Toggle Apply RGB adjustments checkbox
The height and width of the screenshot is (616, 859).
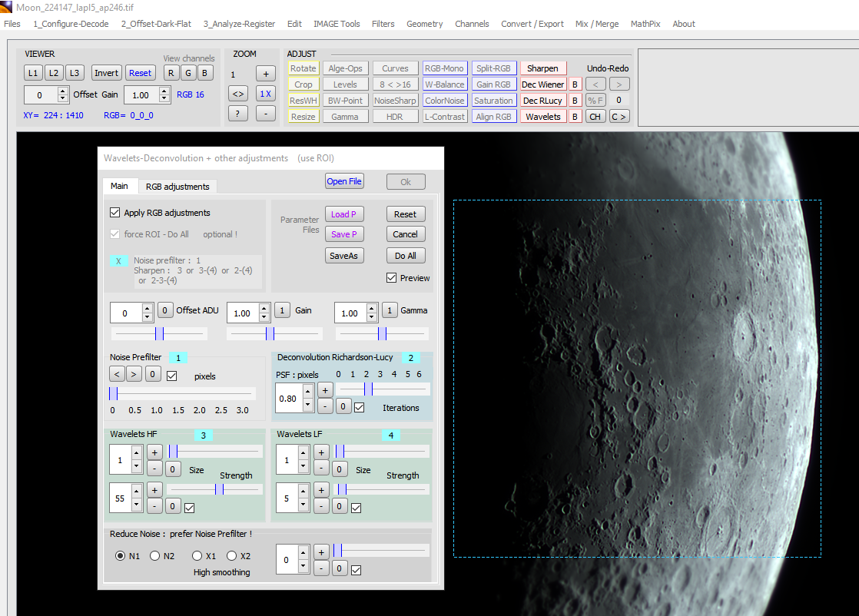click(115, 213)
